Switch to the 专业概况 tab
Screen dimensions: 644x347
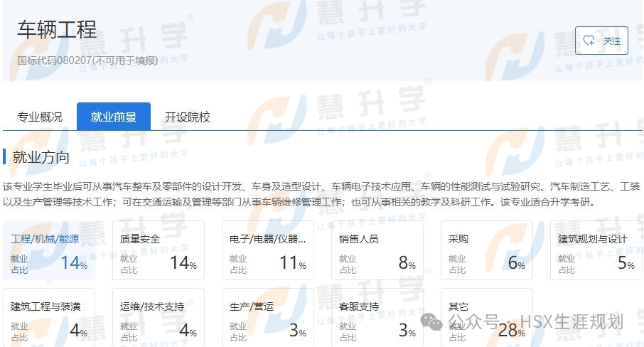[40, 117]
